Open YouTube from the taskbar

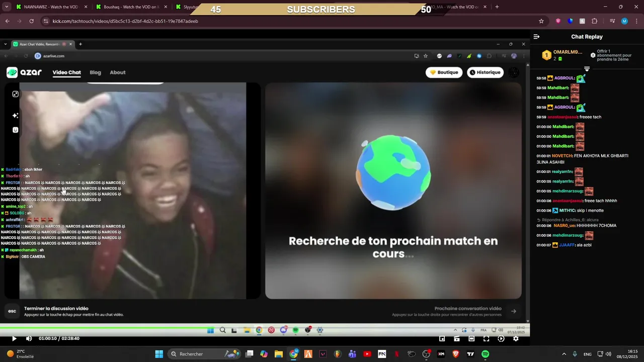point(367,354)
